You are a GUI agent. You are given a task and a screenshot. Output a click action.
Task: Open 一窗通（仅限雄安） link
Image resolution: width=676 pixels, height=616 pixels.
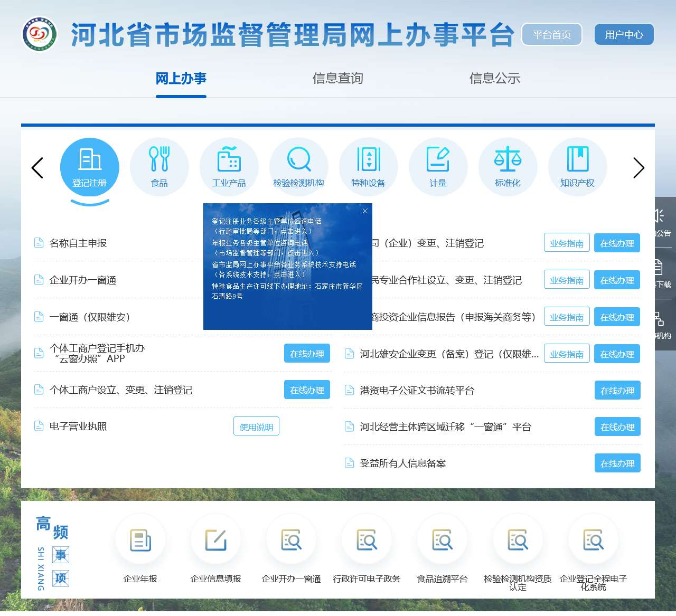90,317
